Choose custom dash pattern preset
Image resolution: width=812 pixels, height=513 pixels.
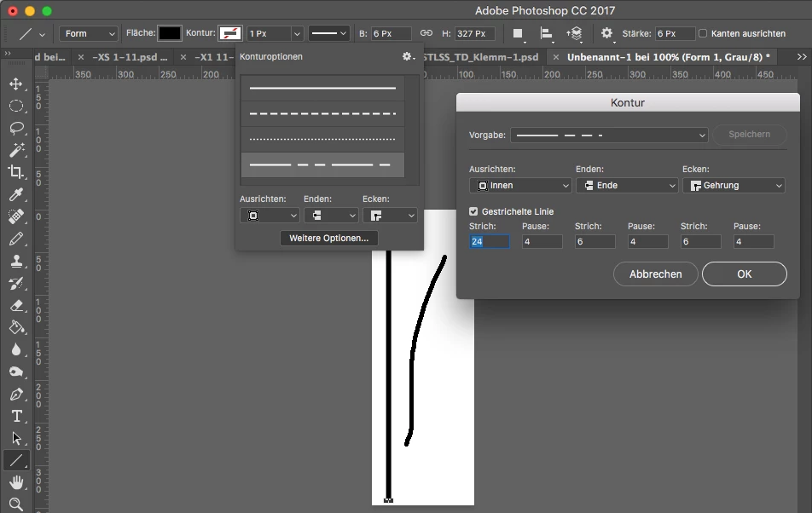click(322, 165)
